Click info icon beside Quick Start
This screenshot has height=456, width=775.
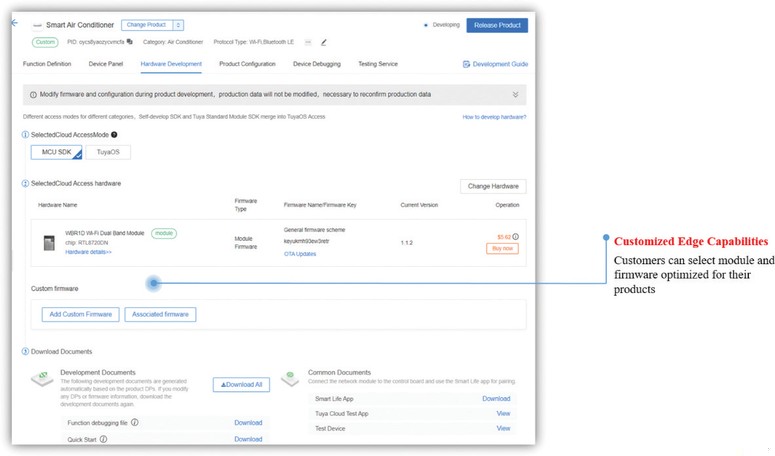coord(103,439)
